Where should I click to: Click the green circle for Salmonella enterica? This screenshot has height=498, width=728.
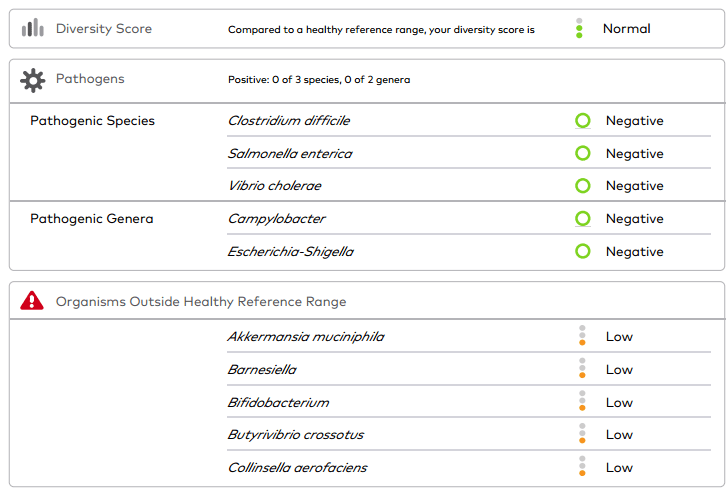coord(583,154)
